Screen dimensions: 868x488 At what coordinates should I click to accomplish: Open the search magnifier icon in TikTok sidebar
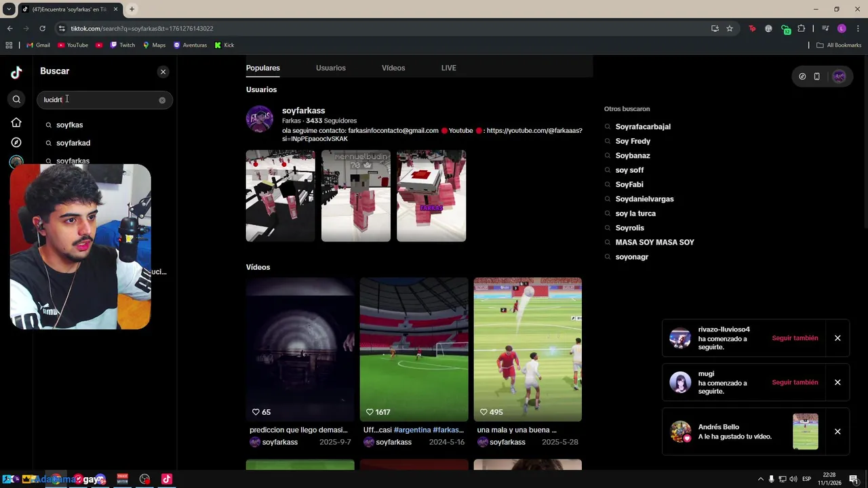coord(16,100)
